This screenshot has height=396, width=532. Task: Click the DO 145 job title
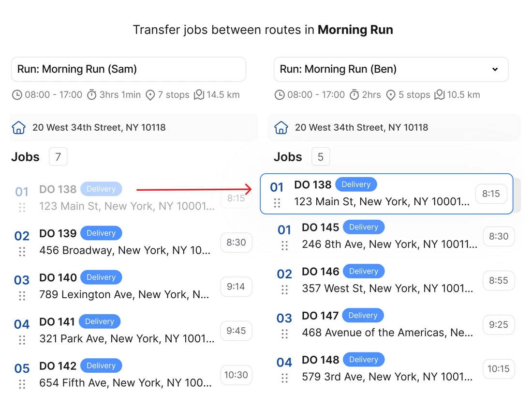click(321, 227)
